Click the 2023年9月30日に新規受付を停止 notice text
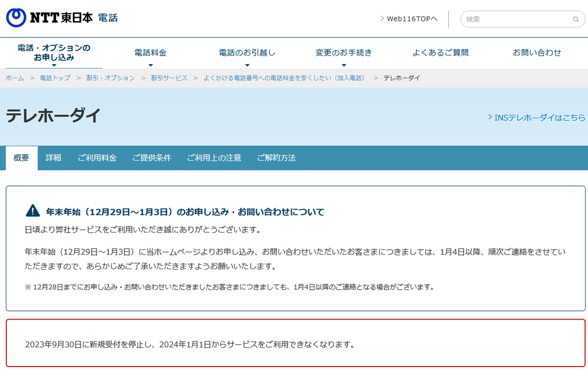 click(190, 345)
